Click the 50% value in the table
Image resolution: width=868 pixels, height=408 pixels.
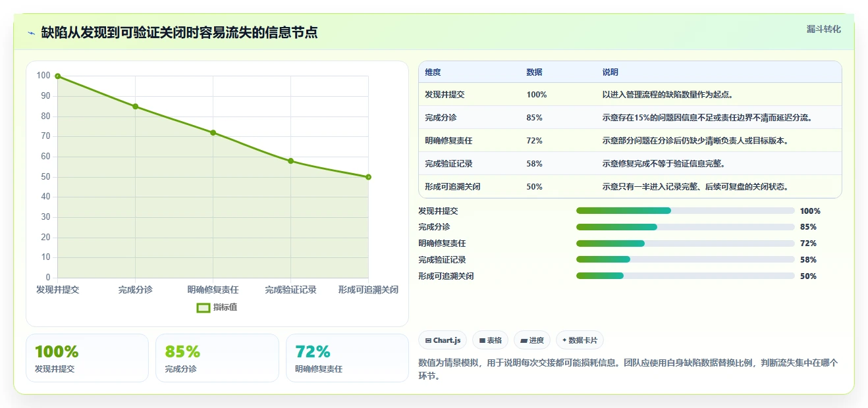click(535, 187)
